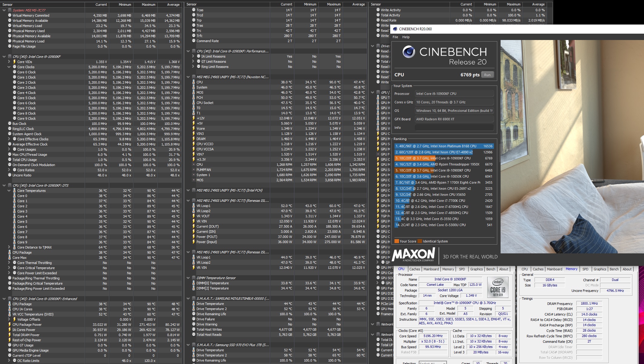Screen dimensions: 644x364
Task: Switch to SPD tab in CPU-Z Timings window
Action: coord(585,269)
